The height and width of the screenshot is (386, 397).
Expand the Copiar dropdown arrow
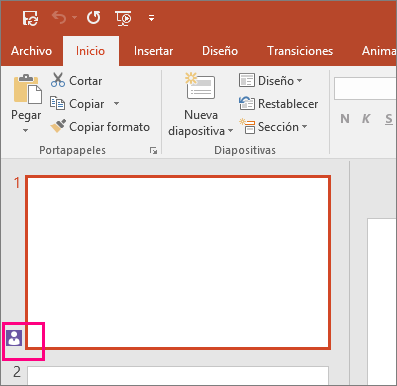[116, 104]
